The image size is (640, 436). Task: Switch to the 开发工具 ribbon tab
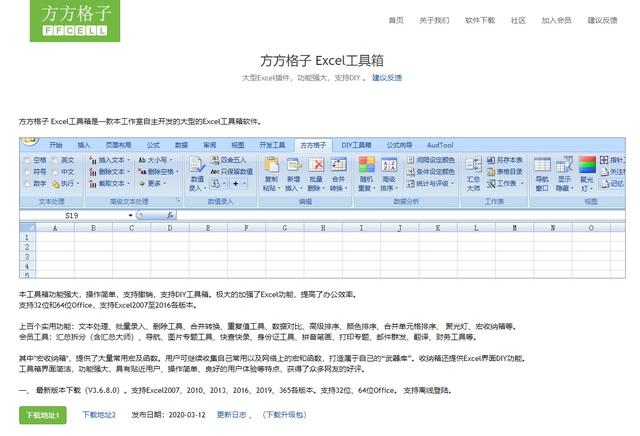point(272,145)
